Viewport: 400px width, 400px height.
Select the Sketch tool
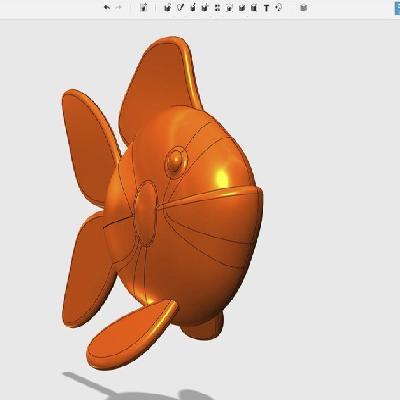[180, 7]
